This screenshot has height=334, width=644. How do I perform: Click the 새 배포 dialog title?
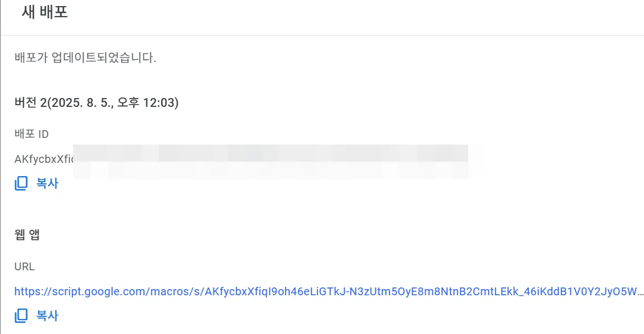[x=44, y=13]
